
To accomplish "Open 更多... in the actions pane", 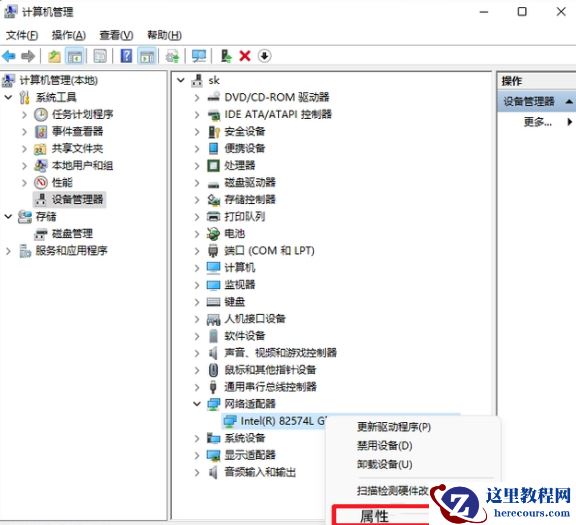I will (x=537, y=122).
